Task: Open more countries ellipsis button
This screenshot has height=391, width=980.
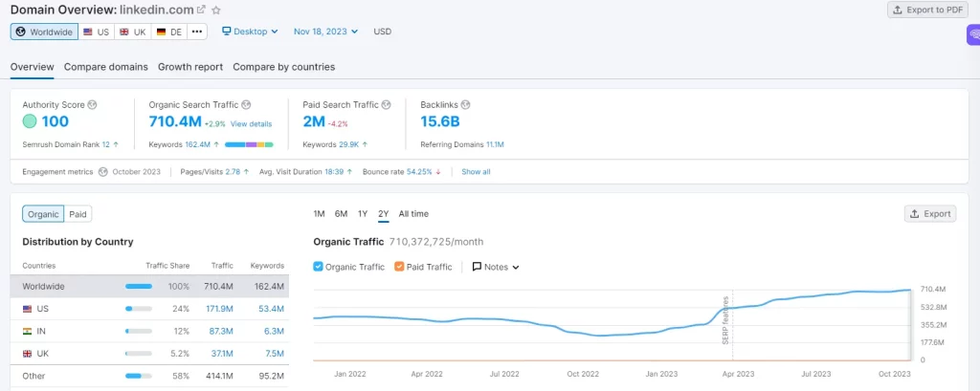Action: 197,32
